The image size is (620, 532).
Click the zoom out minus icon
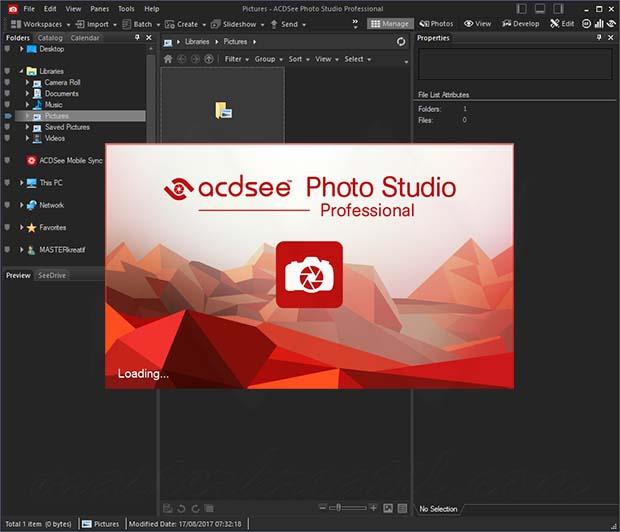click(x=323, y=507)
